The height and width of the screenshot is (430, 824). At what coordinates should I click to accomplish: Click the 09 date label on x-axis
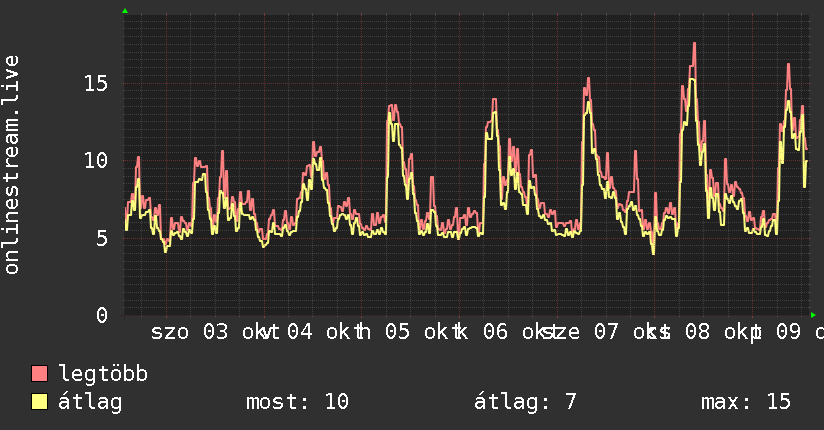coord(789,332)
